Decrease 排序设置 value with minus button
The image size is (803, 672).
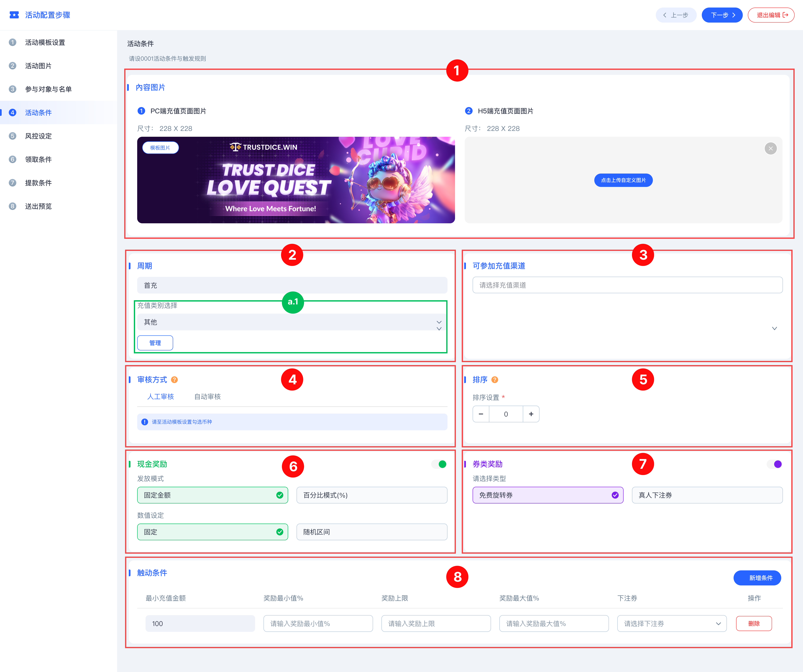pos(481,414)
